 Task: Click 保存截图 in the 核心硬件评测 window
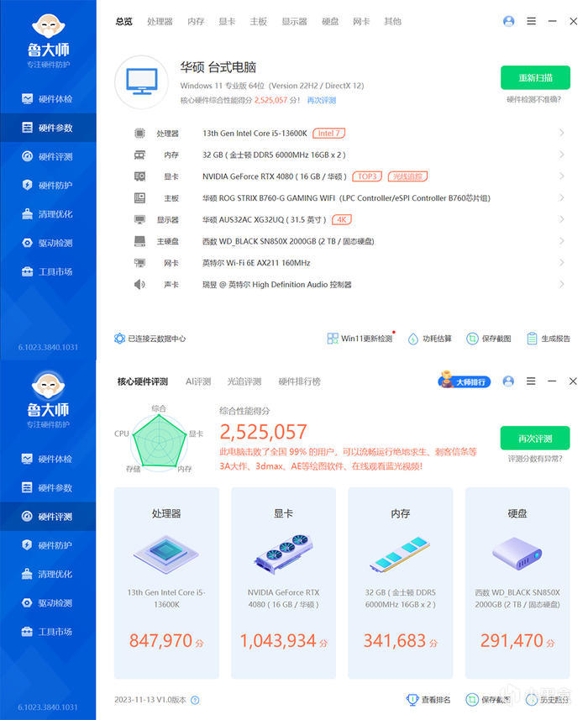488,699
